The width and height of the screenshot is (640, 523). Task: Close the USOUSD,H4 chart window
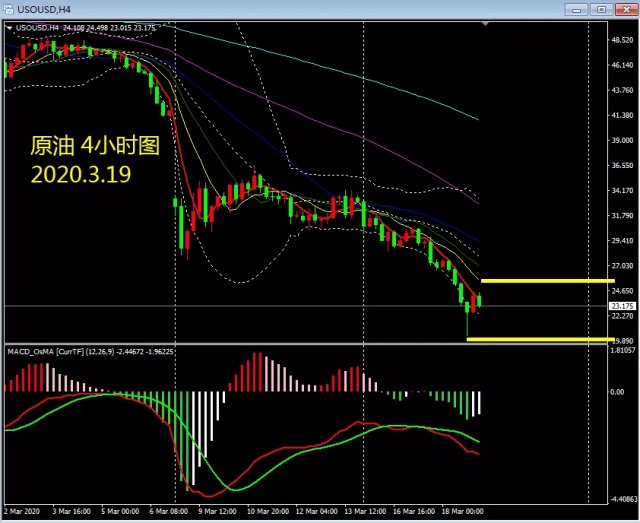point(626,9)
